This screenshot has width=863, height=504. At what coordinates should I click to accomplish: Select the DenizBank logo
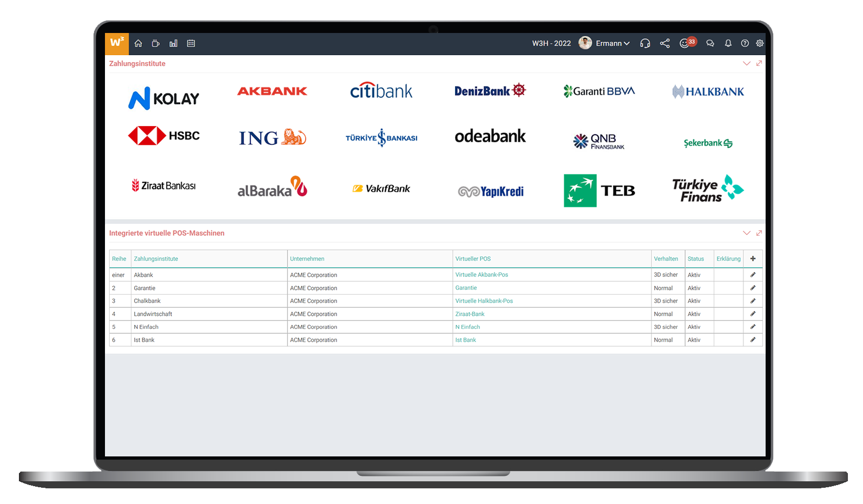490,90
